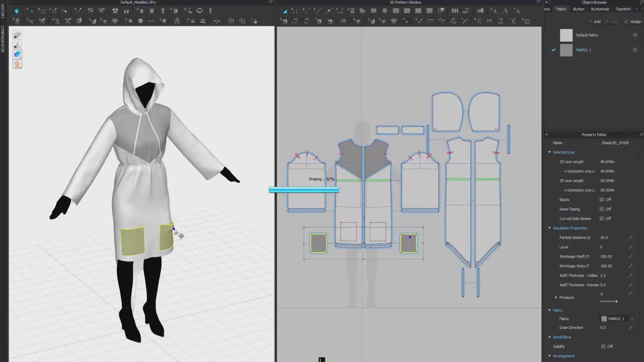The height and width of the screenshot is (362, 644).
Task: Click the Reset 2D Arrangement garment icon
Action: point(115,11)
